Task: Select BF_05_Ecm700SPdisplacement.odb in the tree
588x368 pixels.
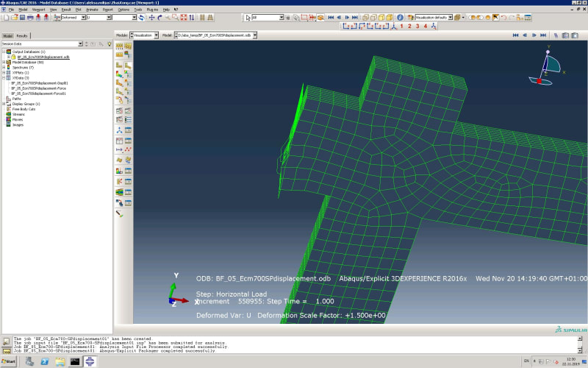Action: pos(43,57)
